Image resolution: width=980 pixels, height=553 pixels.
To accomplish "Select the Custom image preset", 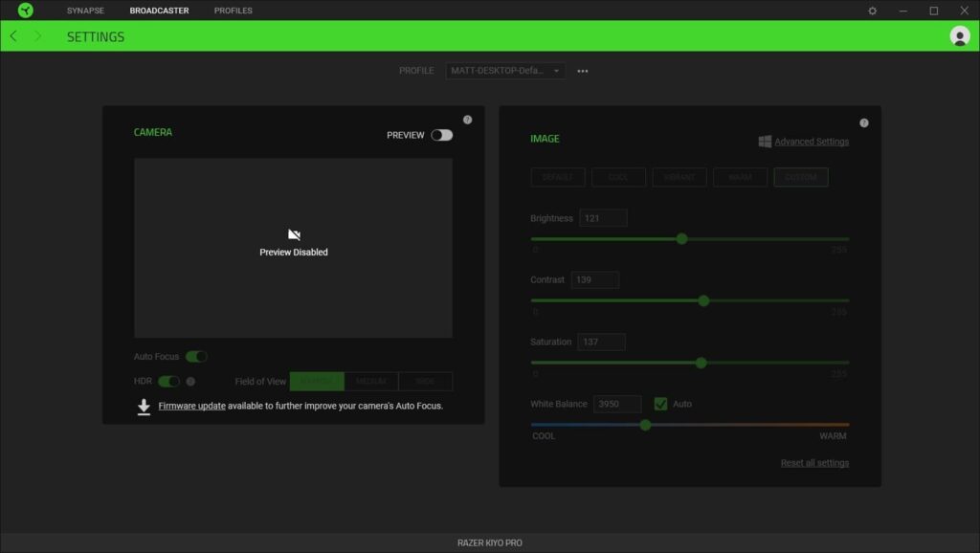I will point(801,177).
